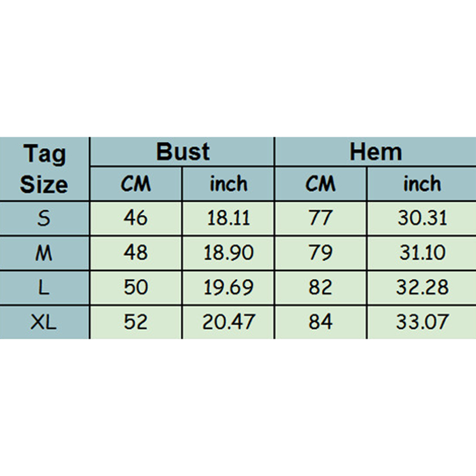Click the 33.07 hem inch value
This screenshot has width=476, height=476.
tap(422, 323)
